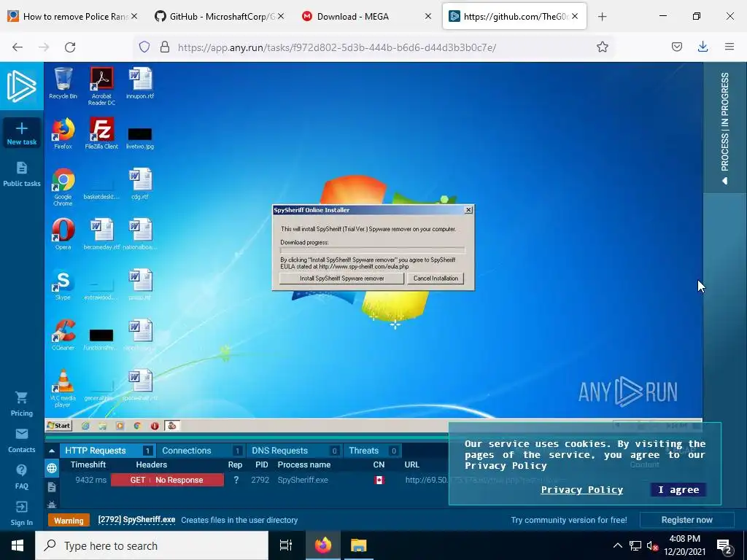The width and height of the screenshot is (747, 560).
Task: Click the Register now button
Action: coord(686,520)
